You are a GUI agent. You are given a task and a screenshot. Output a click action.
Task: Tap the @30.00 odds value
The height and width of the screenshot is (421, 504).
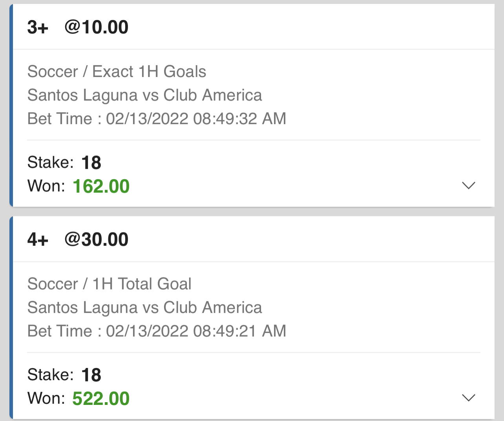[x=97, y=240]
